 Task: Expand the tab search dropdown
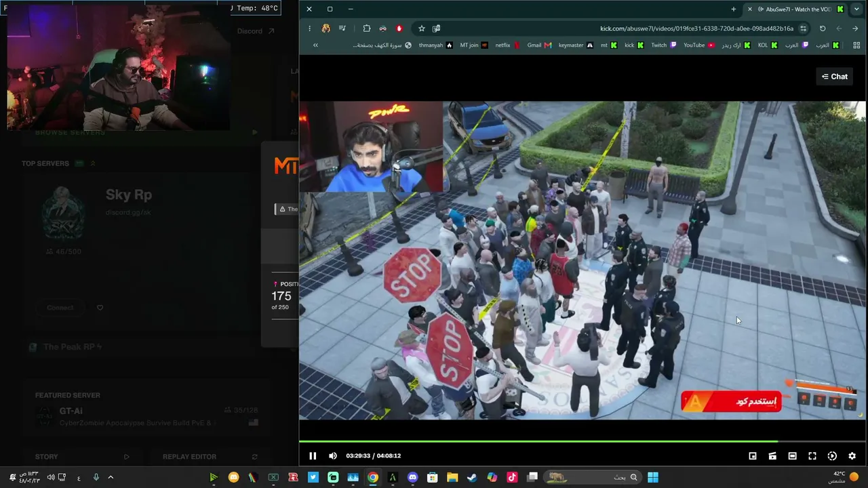click(x=856, y=9)
